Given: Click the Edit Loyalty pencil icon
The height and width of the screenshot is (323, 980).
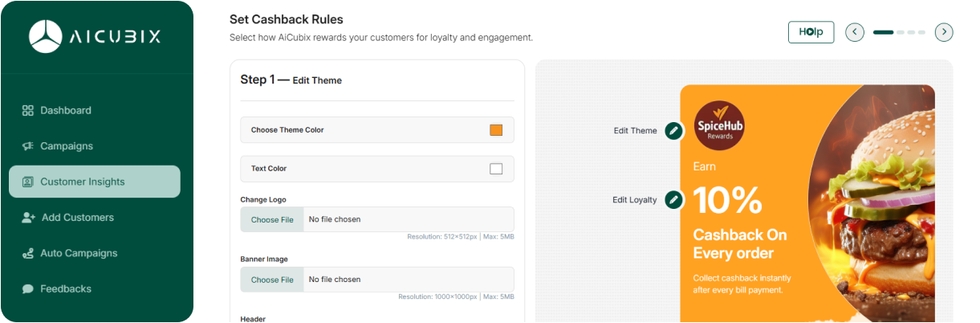Looking at the screenshot, I should pyautogui.click(x=674, y=199).
